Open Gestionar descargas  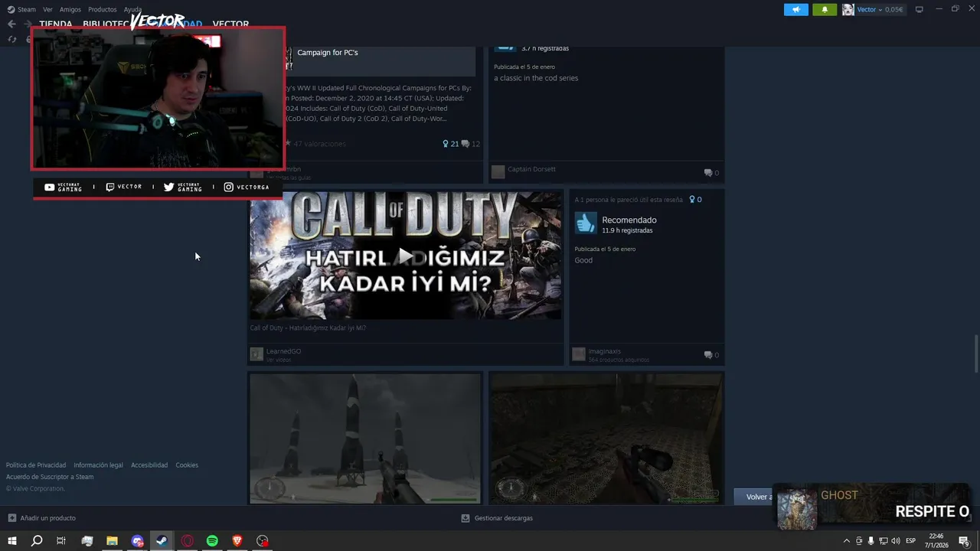pos(497,518)
